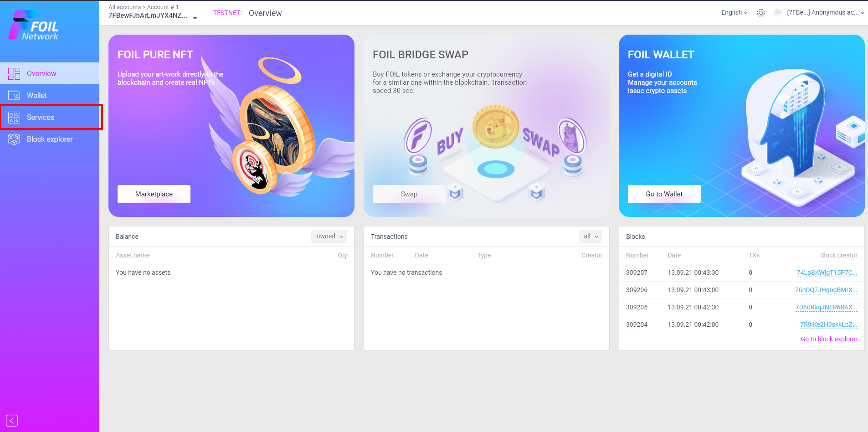Viewport: 868px width, 432px height.
Task: Follow the Go to block explorer link
Action: (829, 339)
